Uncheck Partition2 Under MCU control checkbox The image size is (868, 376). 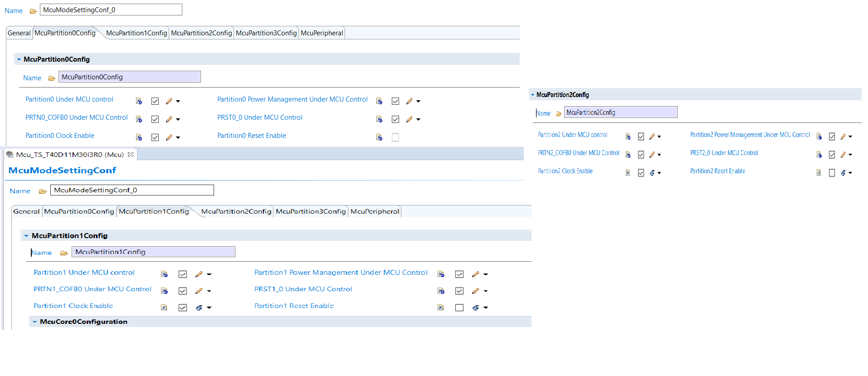[x=641, y=137]
